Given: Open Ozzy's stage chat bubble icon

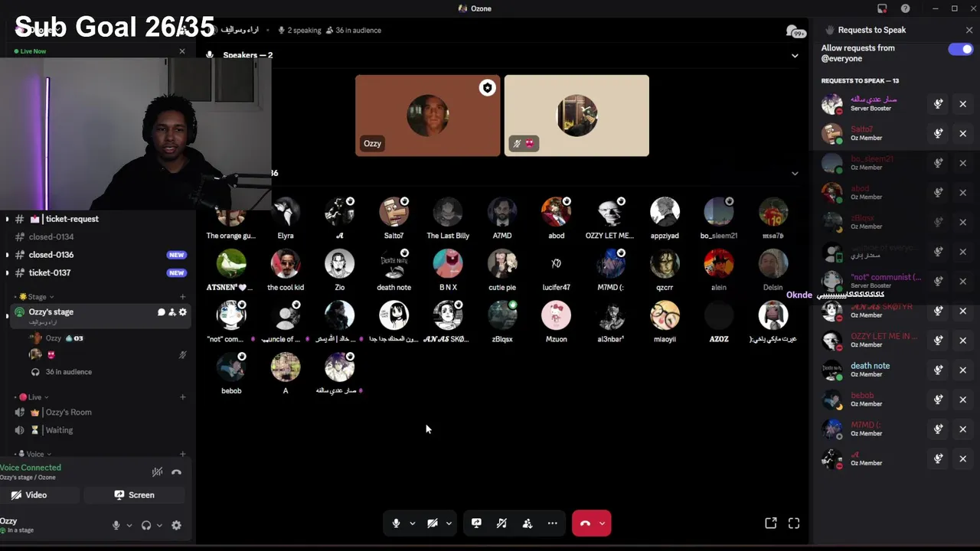Looking at the screenshot, I should point(162,312).
